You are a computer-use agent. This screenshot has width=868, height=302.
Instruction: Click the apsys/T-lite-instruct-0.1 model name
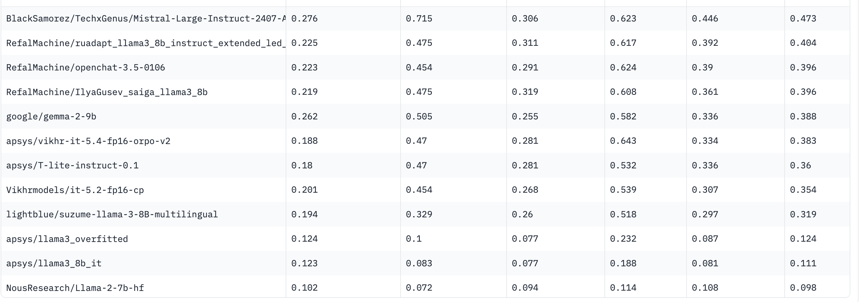(x=73, y=166)
